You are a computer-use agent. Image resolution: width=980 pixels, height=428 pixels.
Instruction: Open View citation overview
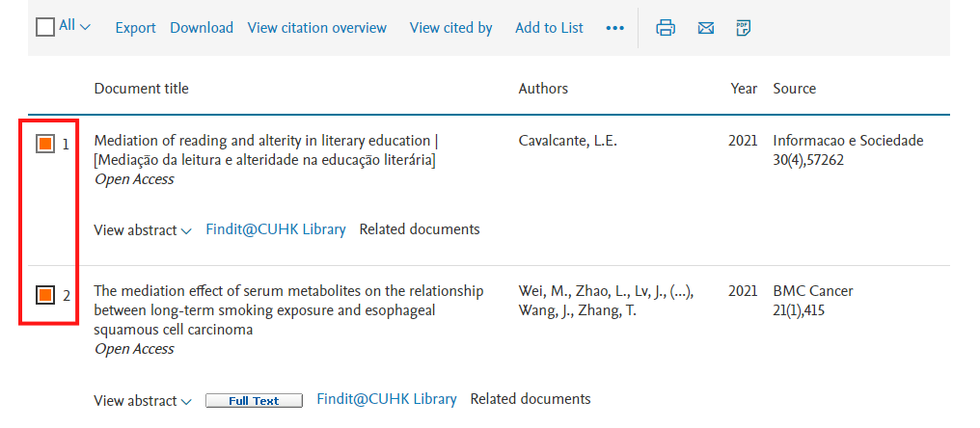click(317, 28)
